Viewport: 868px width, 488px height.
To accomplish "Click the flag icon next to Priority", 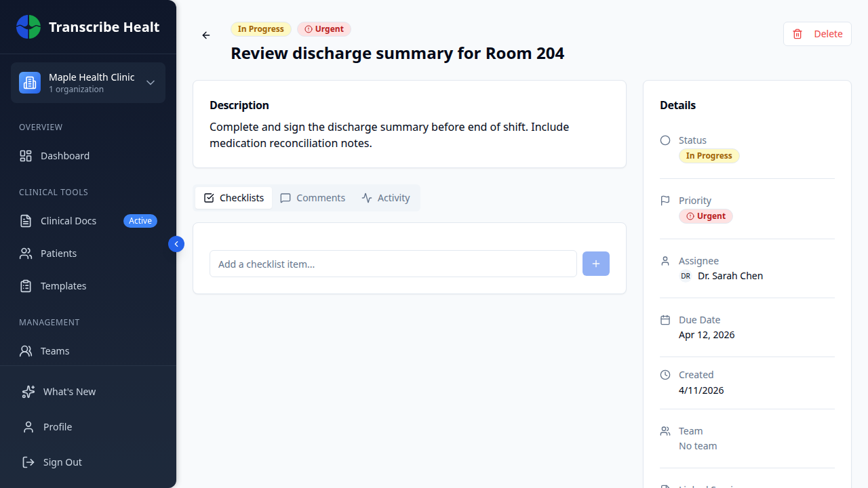I will [x=665, y=200].
